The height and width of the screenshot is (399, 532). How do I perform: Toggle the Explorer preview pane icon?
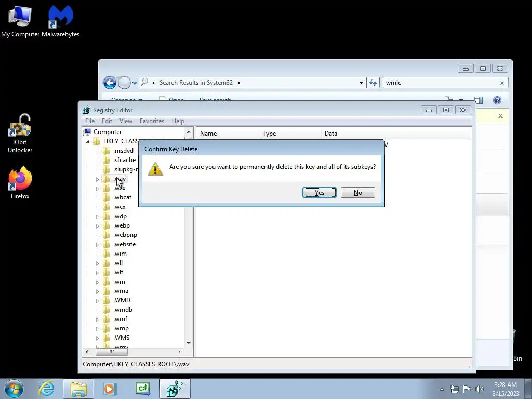tap(478, 100)
